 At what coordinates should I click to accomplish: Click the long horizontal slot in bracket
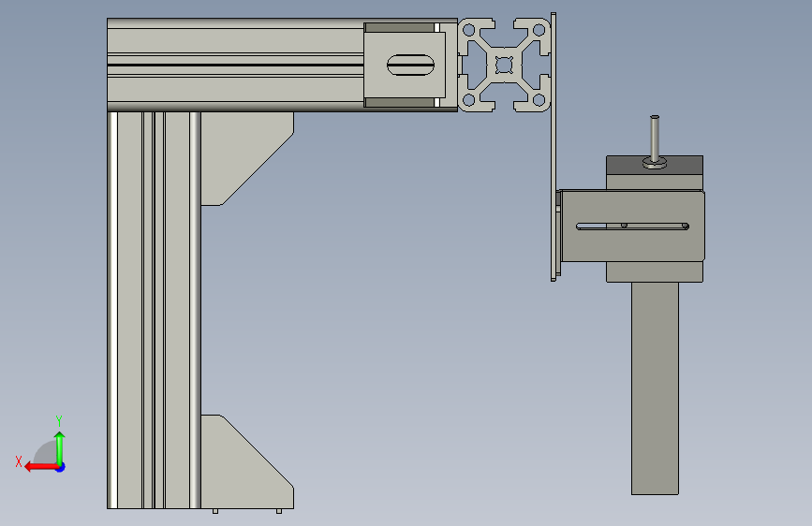[632, 226]
